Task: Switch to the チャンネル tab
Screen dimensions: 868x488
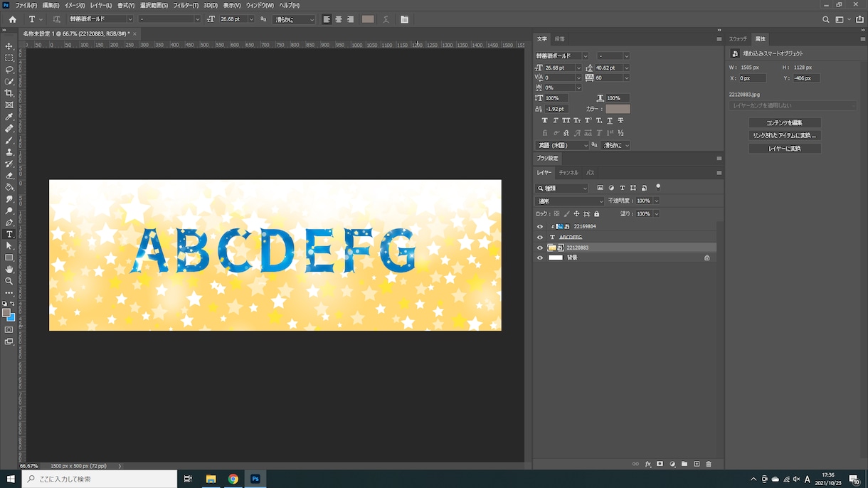Action: 568,173
